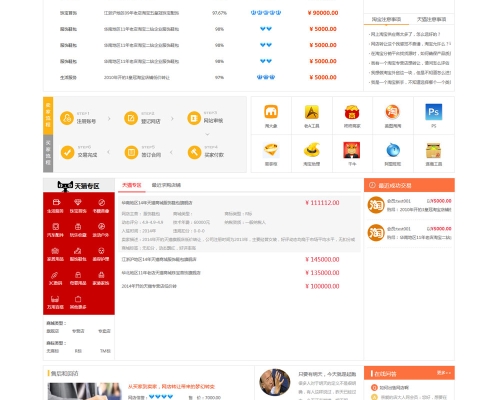The width and height of the screenshot is (500, 400).
Task: Open the cardboard box tool icon
Action: tap(434, 150)
